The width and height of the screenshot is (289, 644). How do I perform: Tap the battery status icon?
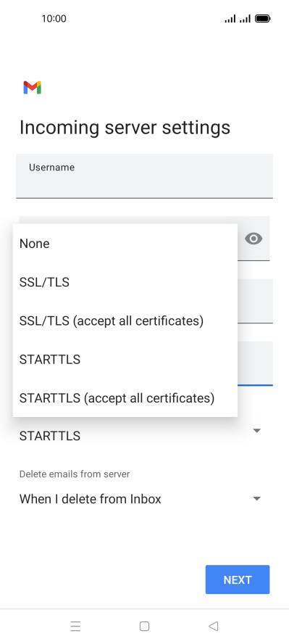[262, 18]
